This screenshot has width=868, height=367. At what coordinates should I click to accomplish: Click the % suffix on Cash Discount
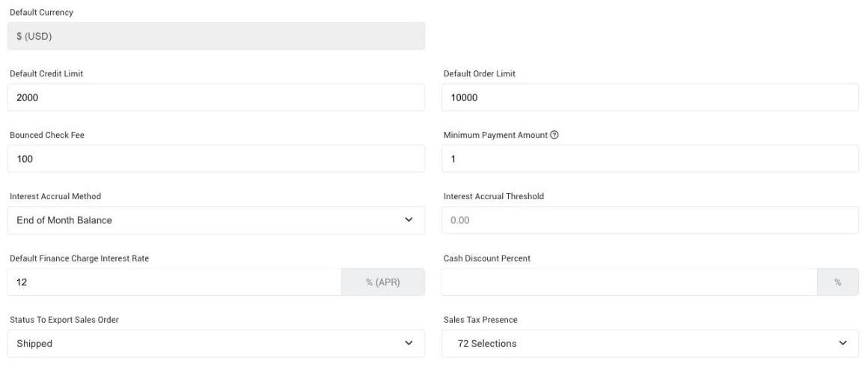pyautogui.click(x=837, y=282)
